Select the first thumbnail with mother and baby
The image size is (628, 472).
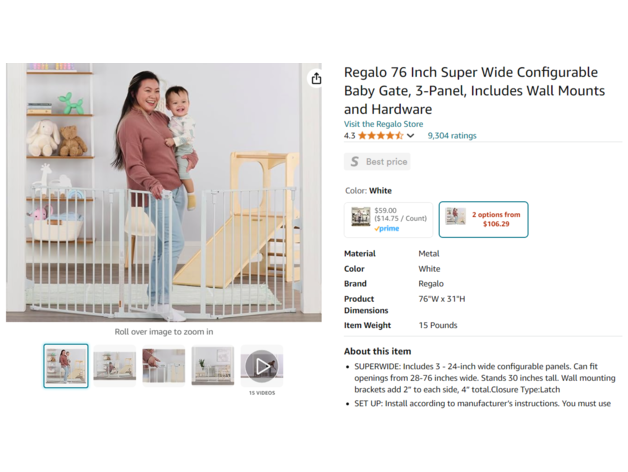pos(66,366)
